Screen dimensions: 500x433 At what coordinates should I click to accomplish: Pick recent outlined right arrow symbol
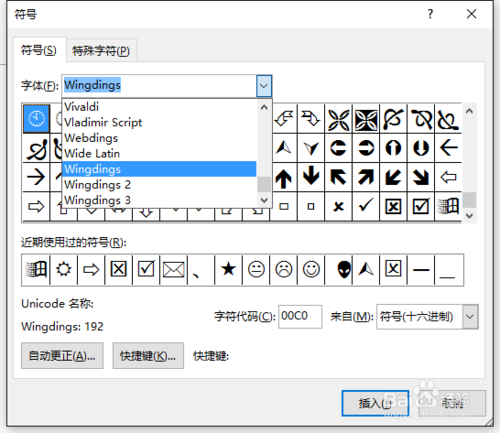click(x=91, y=269)
